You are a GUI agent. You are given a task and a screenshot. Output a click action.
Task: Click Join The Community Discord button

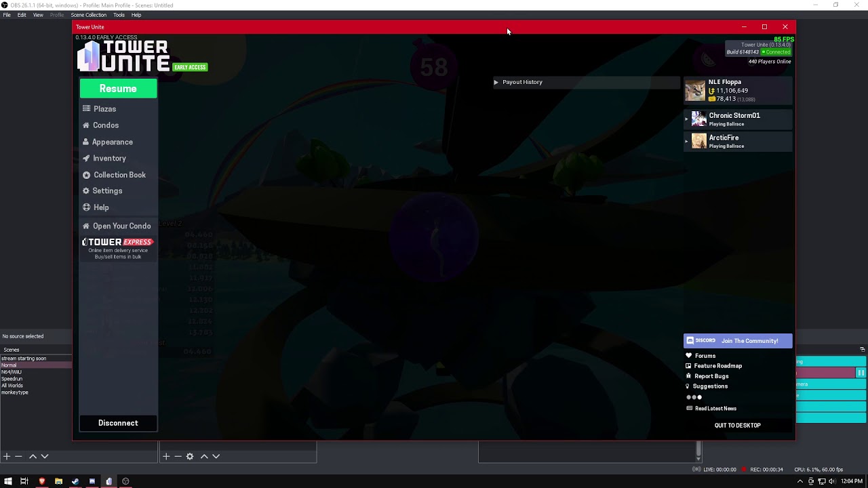(738, 341)
